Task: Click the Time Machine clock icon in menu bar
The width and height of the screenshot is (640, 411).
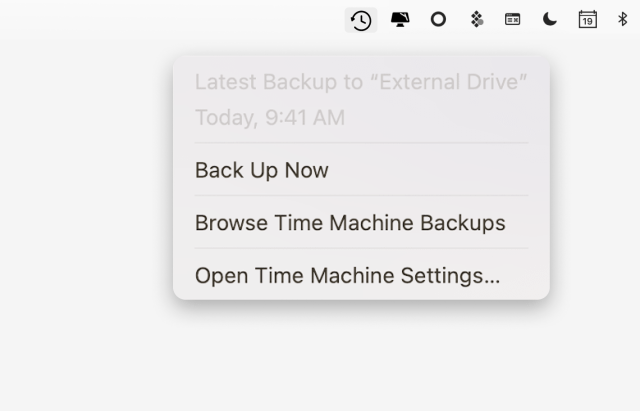Action: (361, 20)
